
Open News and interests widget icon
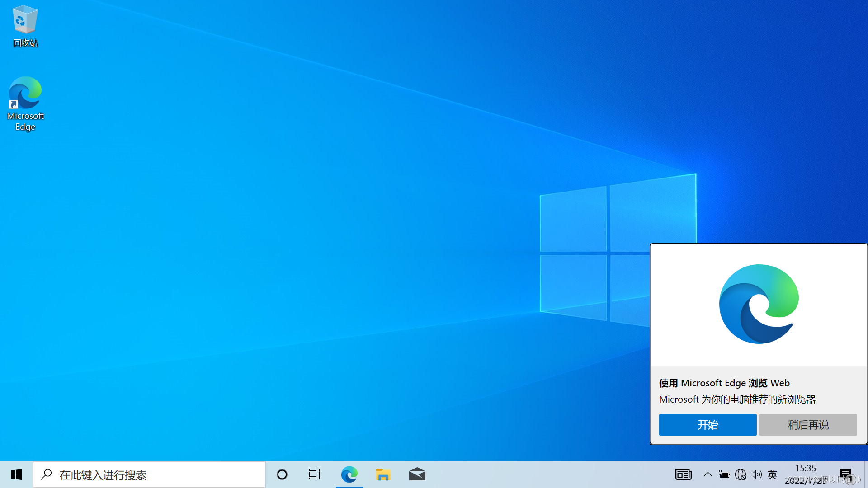point(684,474)
